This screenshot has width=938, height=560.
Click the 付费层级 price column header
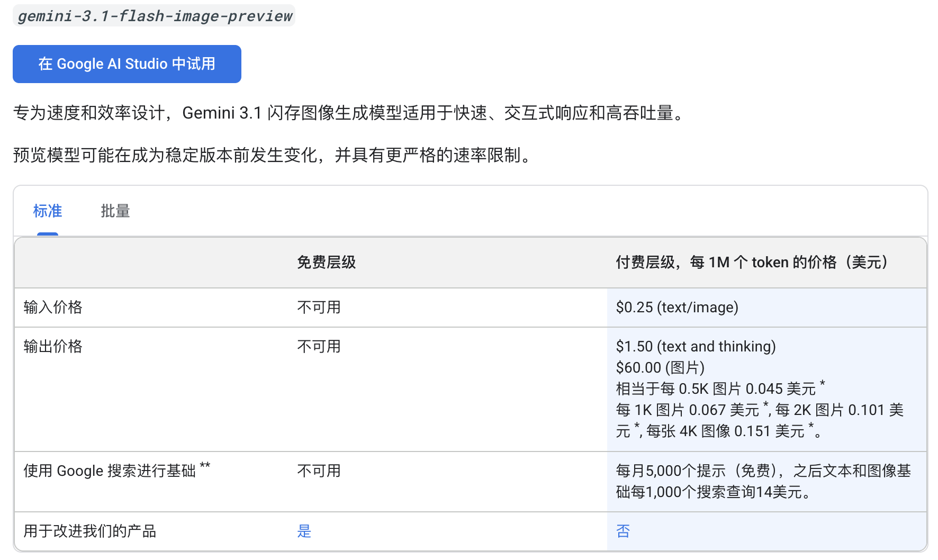click(752, 263)
